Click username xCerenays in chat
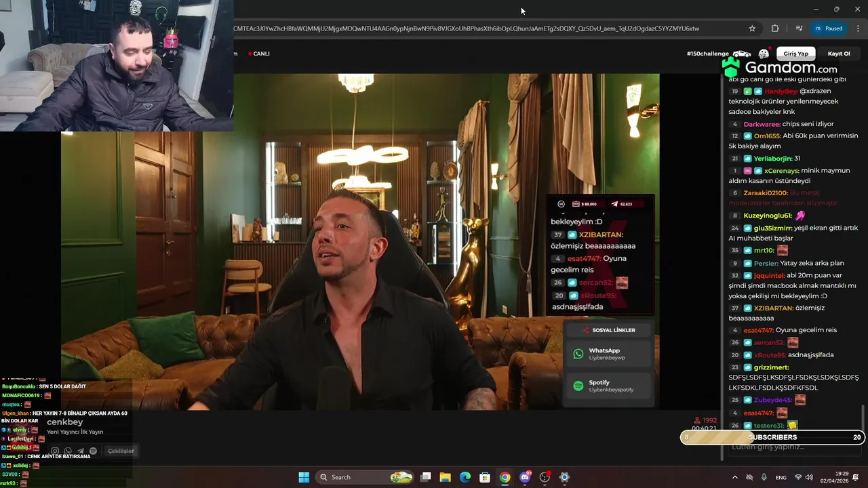 [782, 171]
